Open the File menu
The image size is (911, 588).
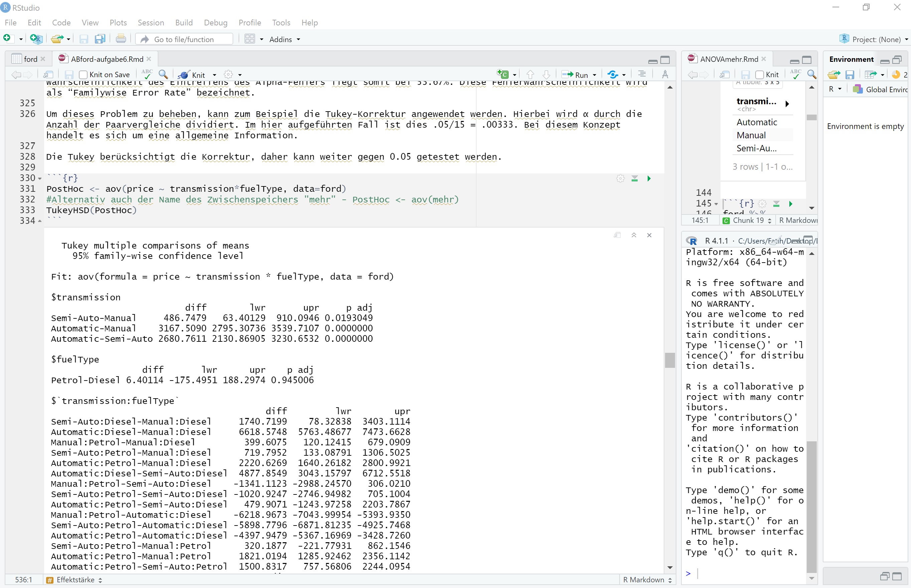11,22
